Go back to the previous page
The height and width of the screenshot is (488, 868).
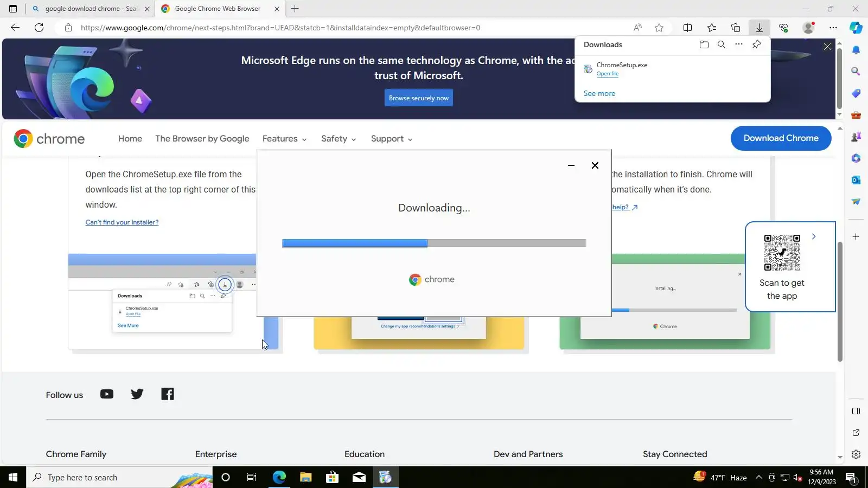pos(15,28)
